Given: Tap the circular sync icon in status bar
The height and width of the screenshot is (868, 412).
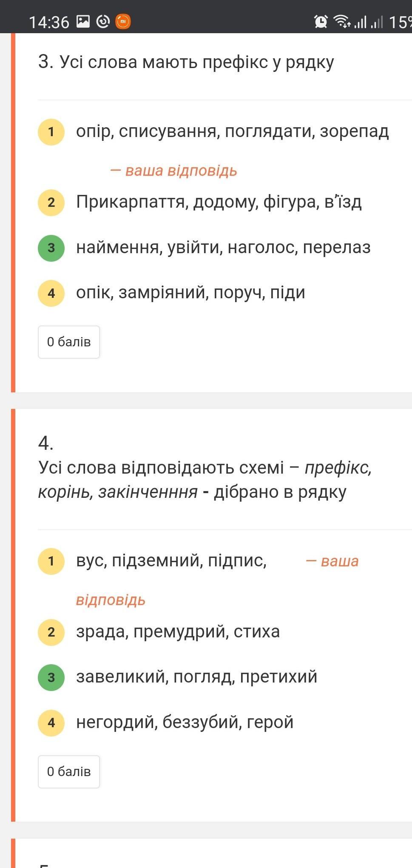Looking at the screenshot, I should click(x=103, y=21).
